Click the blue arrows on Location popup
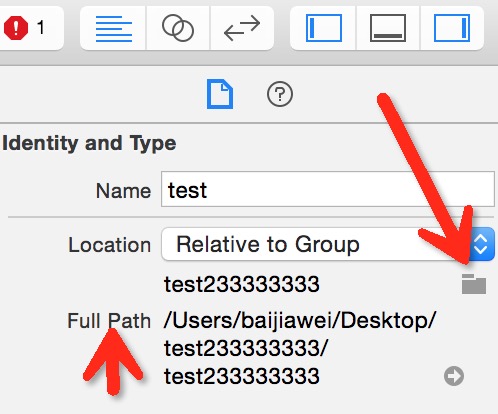 481,244
